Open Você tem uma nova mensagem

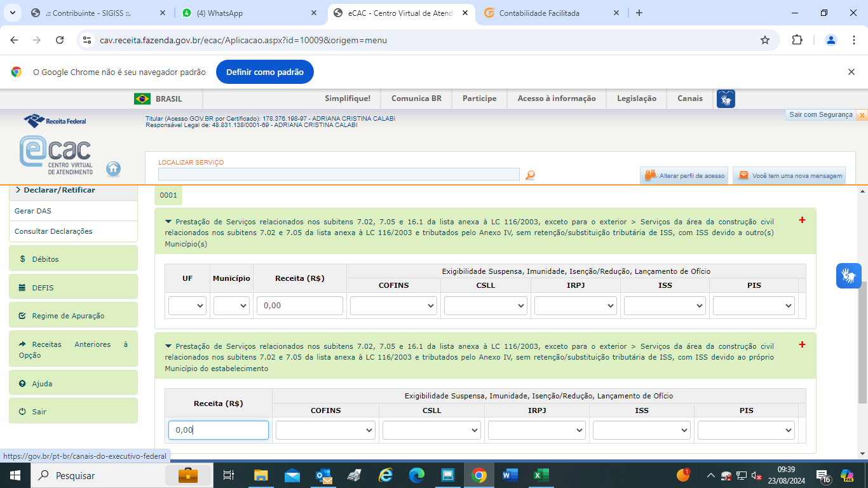pos(790,175)
